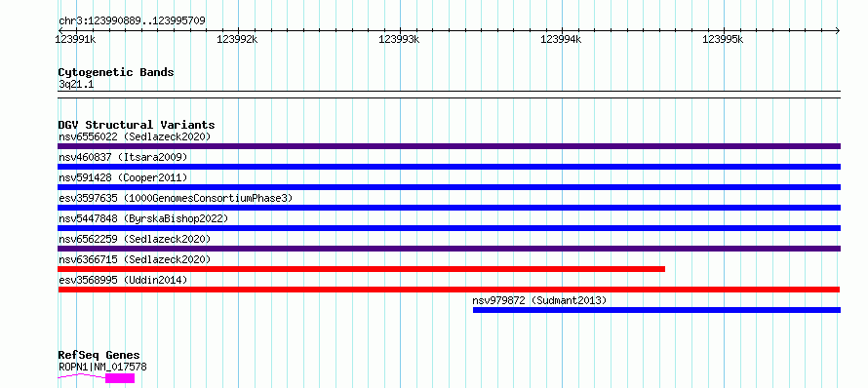This screenshot has height=388, width=868.
Task: Open esv3568995 (Uddin2014) label
Action: click(x=123, y=280)
